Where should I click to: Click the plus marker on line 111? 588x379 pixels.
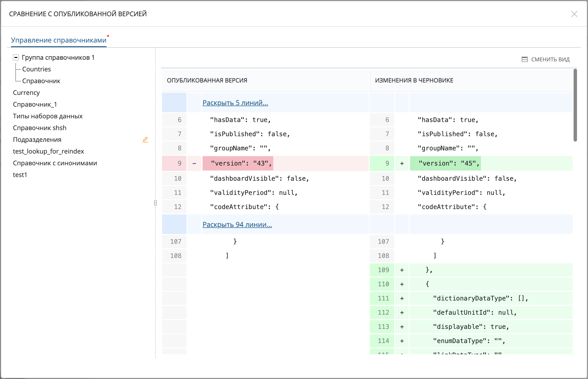pyautogui.click(x=402, y=298)
